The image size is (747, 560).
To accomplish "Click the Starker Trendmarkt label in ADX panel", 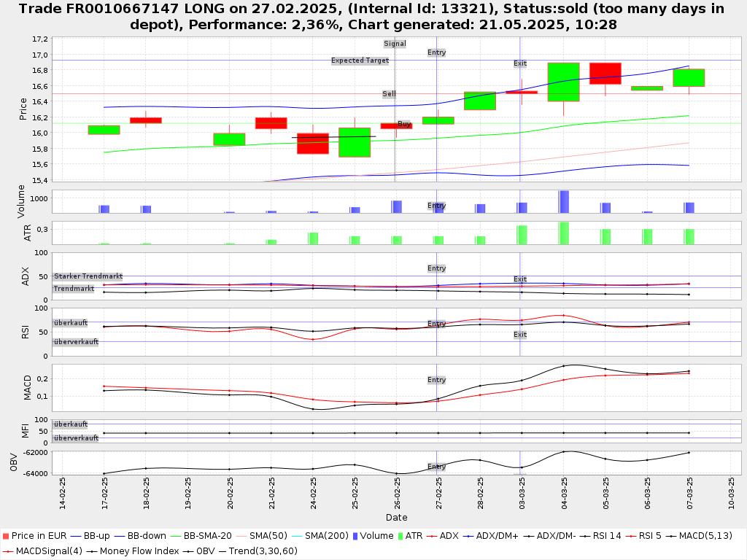I will [x=88, y=276].
